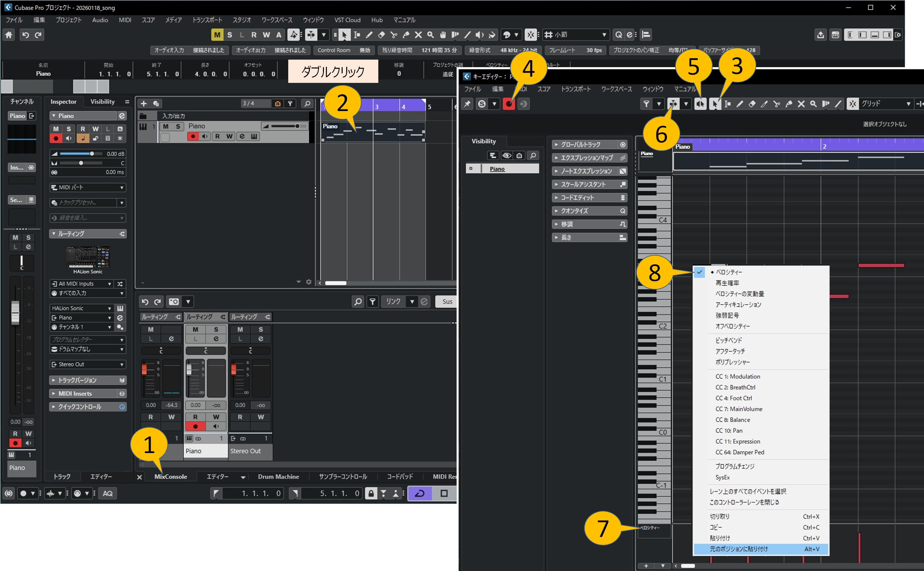924x571 pixels.
Task: Click the AQ button in transport bar
Action: [108, 493]
